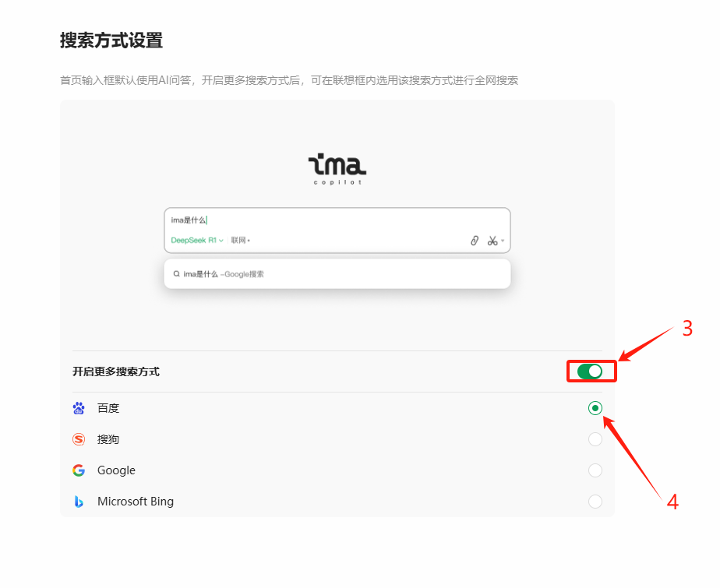
Task: Click the 百度 label text
Action: (x=108, y=408)
